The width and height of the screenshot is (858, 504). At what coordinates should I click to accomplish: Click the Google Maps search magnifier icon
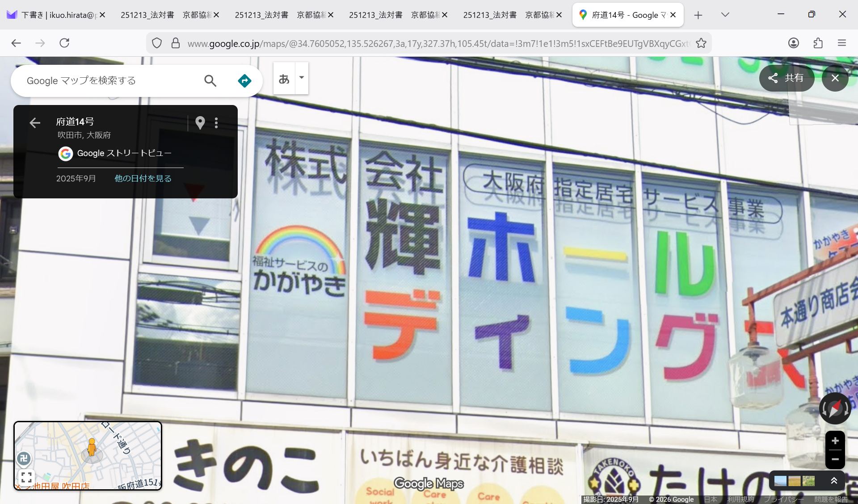coord(210,80)
